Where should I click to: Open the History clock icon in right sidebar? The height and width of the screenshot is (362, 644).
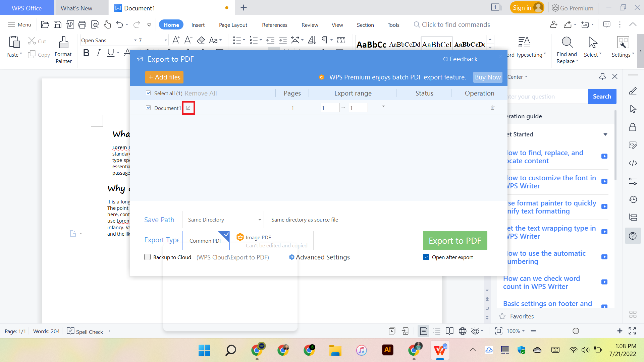(x=633, y=199)
